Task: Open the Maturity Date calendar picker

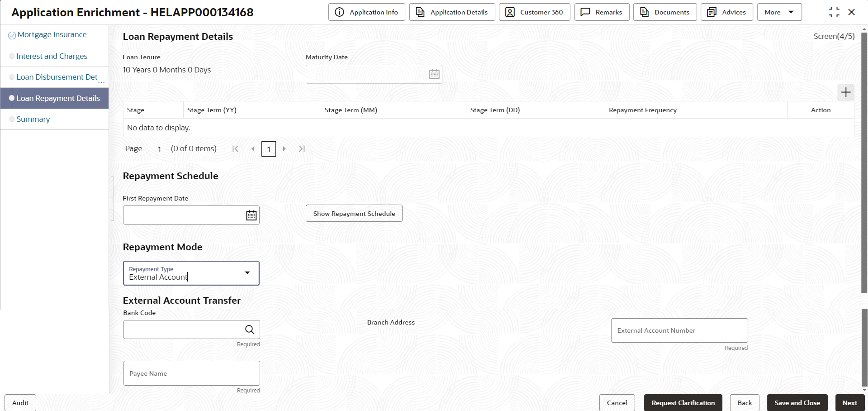Action: [434, 74]
